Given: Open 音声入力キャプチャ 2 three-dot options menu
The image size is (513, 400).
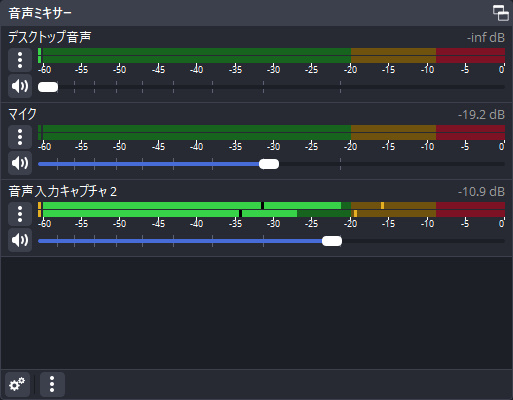Looking at the screenshot, I should click(x=20, y=214).
